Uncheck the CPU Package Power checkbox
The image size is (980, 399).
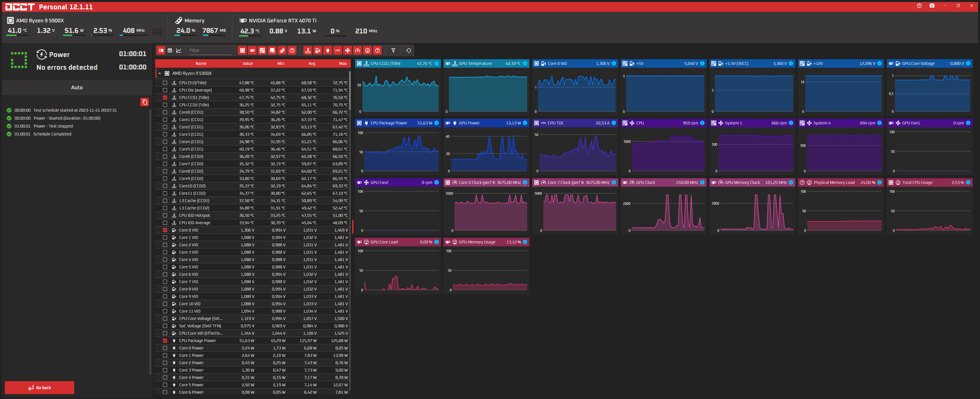(x=165, y=341)
